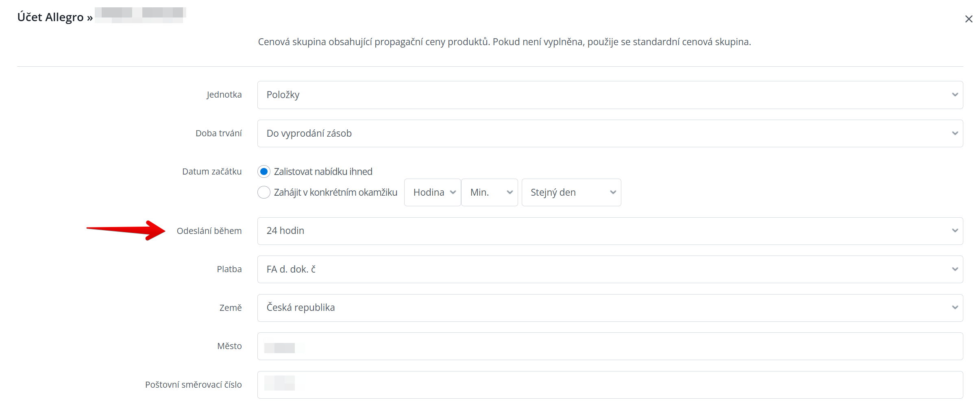Open the Země dropdown showing Česká republika
This screenshot has height=404, width=980.
(x=609, y=308)
